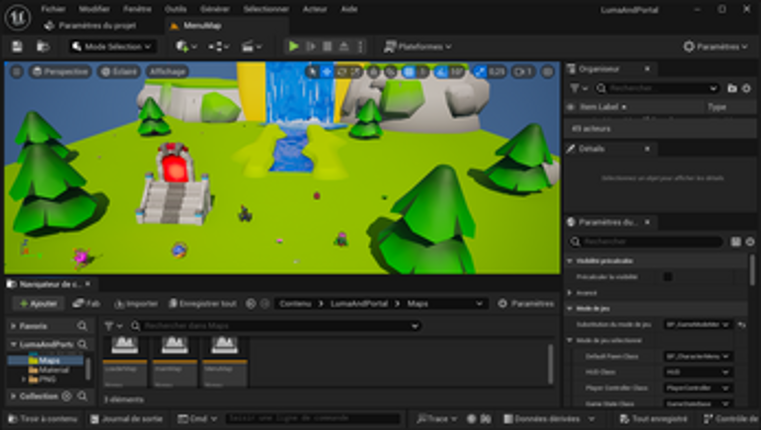Open Organiseur filter funnel dropdown

pos(579,88)
